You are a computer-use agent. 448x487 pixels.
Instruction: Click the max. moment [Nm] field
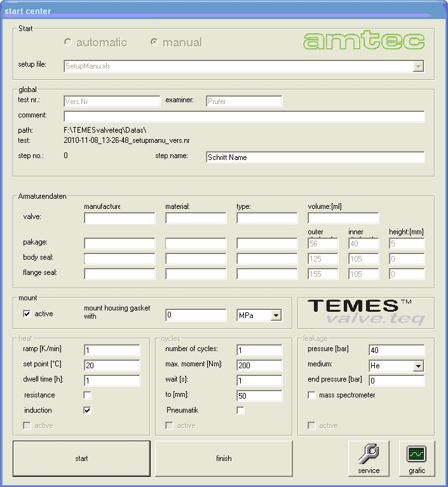259,365
